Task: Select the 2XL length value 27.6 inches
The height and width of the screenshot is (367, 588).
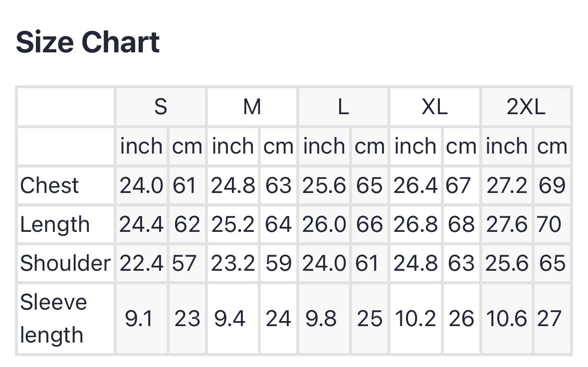Action: tap(507, 224)
